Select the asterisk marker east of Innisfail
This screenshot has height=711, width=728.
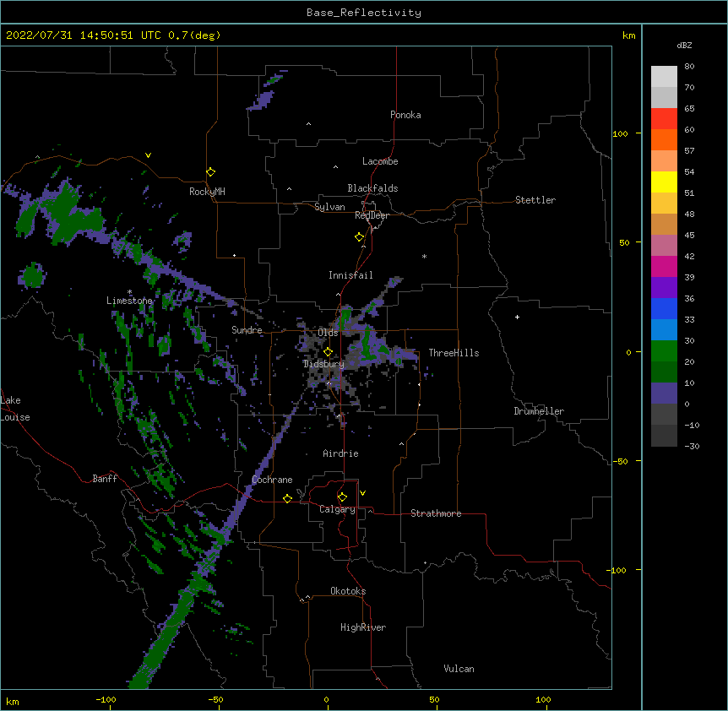(424, 256)
